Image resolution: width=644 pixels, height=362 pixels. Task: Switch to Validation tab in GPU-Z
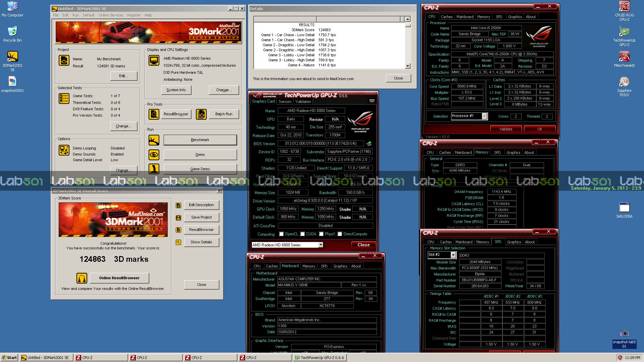[x=303, y=102]
